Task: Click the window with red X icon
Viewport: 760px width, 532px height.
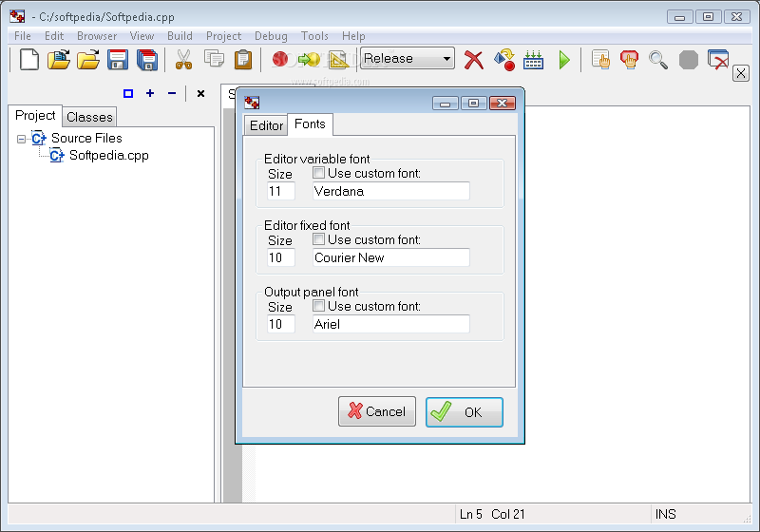Action: tap(718, 60)
